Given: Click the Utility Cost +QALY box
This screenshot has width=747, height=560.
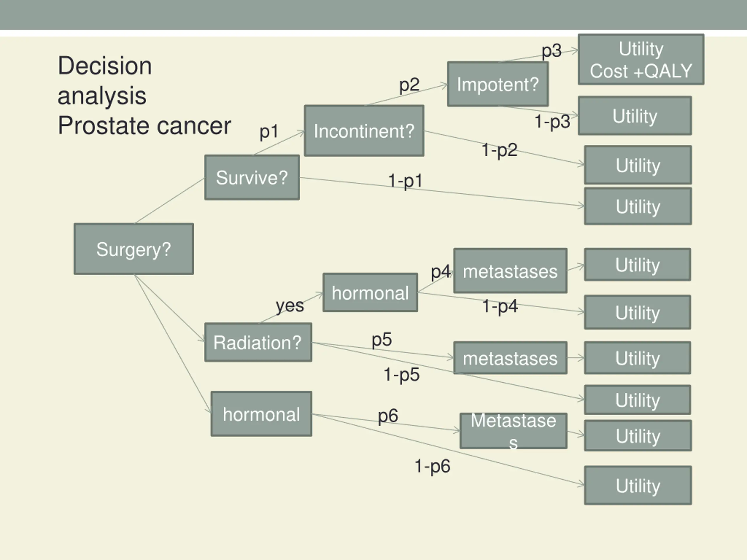Looking at the screenshot, I should (x=641, y=60).
